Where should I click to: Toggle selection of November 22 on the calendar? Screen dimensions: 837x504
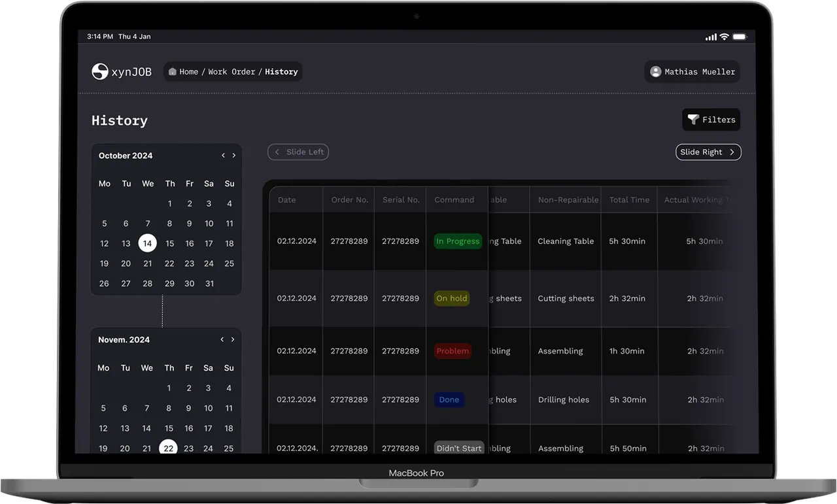point(168,448)
